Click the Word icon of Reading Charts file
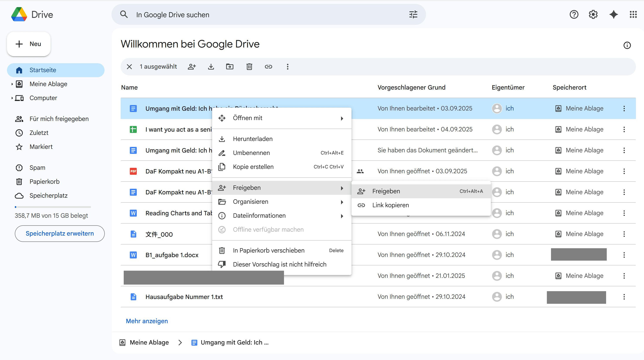 tap(133, 213)
